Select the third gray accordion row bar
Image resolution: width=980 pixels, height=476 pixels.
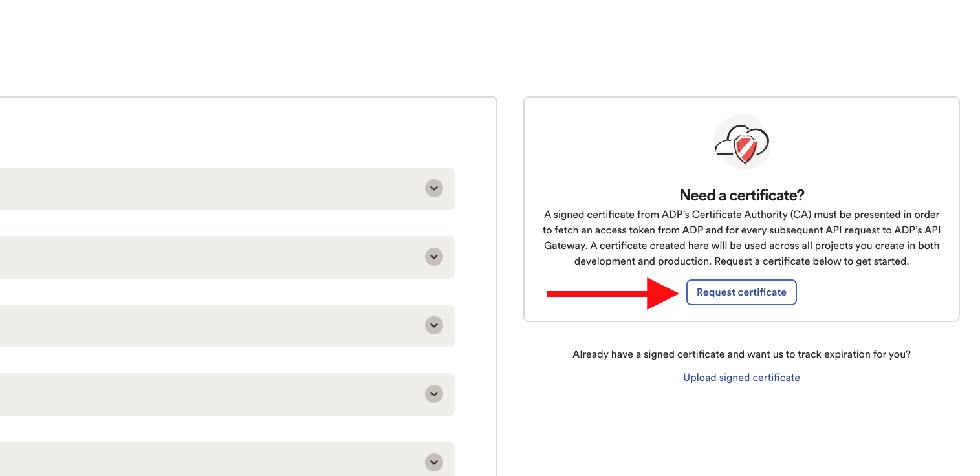tap(227, 326)
